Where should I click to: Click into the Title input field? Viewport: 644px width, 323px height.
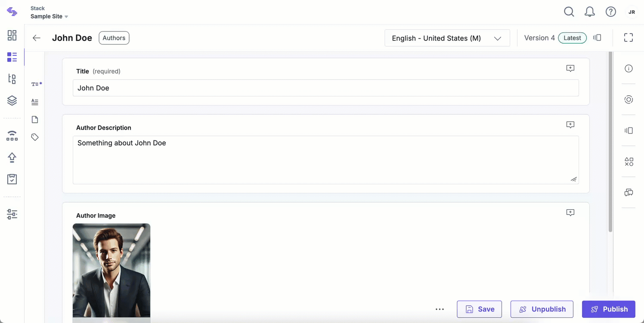click(x=326, y=88)
